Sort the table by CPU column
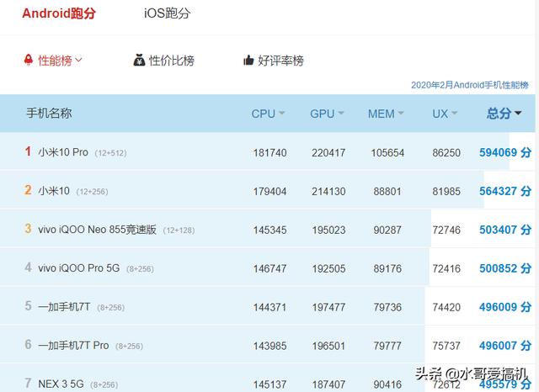Image resolution: width=539 pixels, height=392 pixels. pyautogui.click(x=268, y=114)
